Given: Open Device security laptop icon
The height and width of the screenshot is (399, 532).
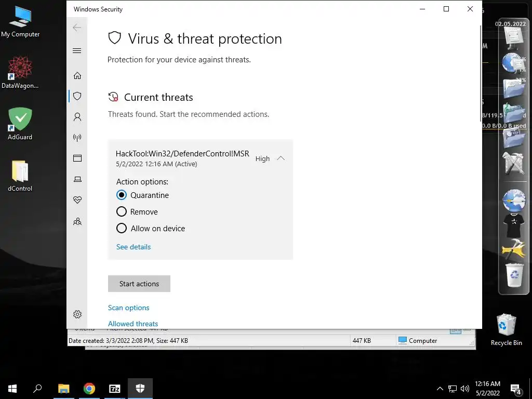Looking at the screenshot, I should [77, 179].
